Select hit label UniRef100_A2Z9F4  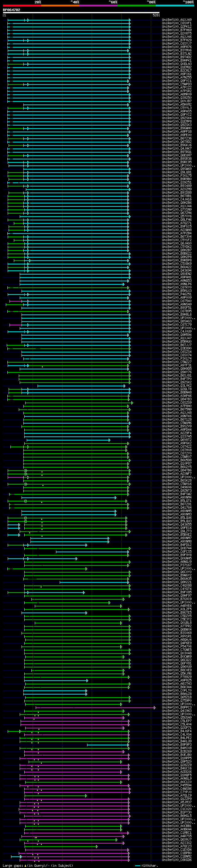coord(177,433)
